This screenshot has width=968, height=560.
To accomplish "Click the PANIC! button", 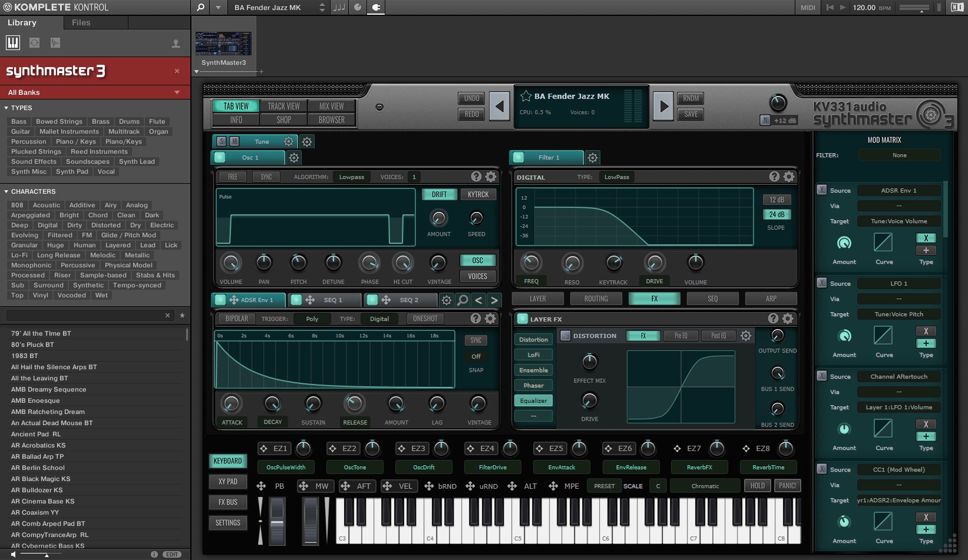I will (x=787, y=486).
